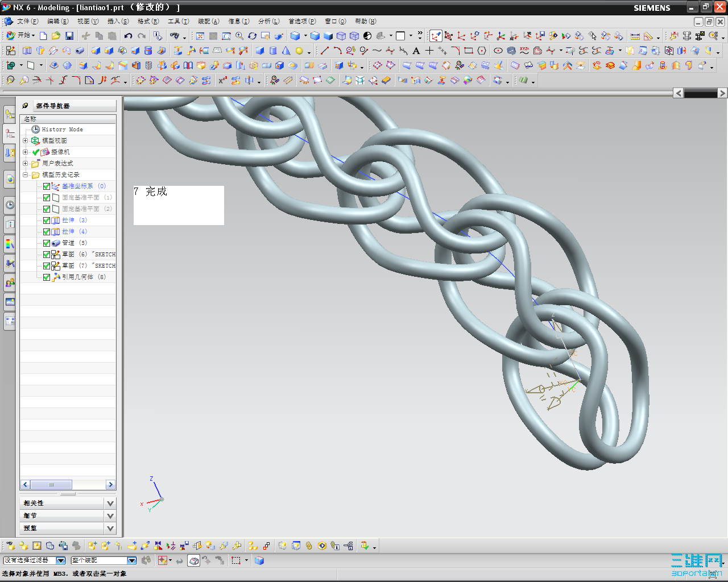Select the text 'A' curve tool
The image size is (728, 582).
click(416, 51)
